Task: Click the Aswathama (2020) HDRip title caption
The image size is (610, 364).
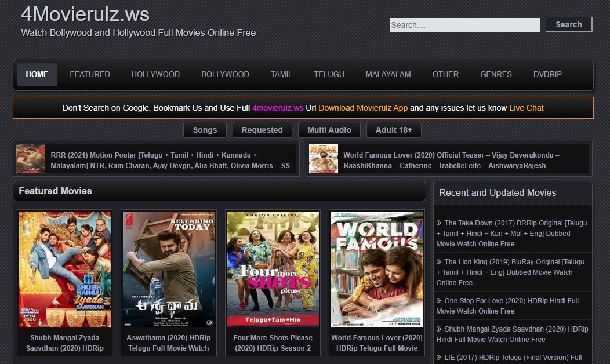Action: [x=169, y=343]
